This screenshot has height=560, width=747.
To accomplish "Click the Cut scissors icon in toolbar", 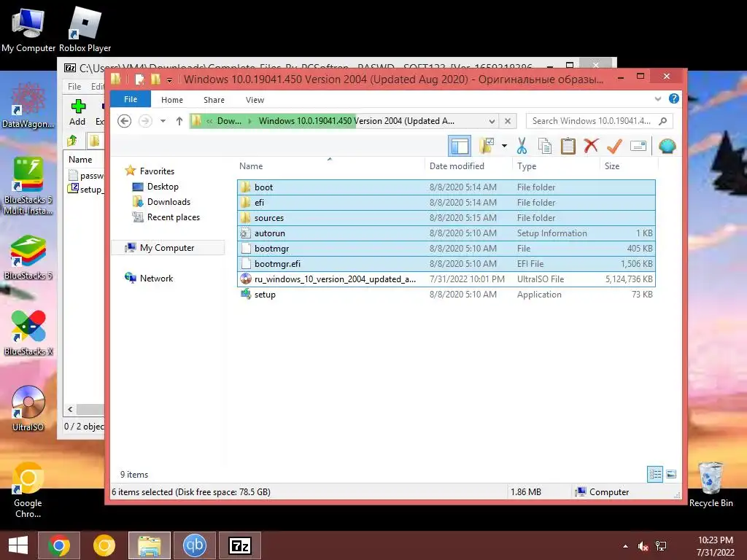I will point(522,146).
